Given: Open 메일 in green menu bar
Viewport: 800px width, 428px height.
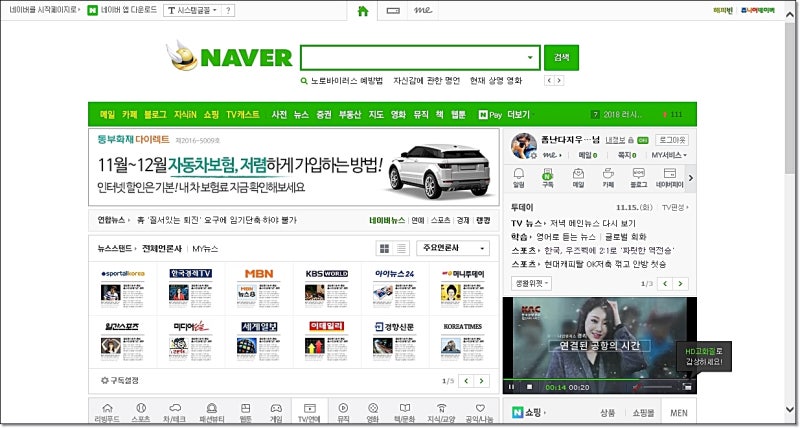Looking at the screenshot, I should click(x=108, y=115).
